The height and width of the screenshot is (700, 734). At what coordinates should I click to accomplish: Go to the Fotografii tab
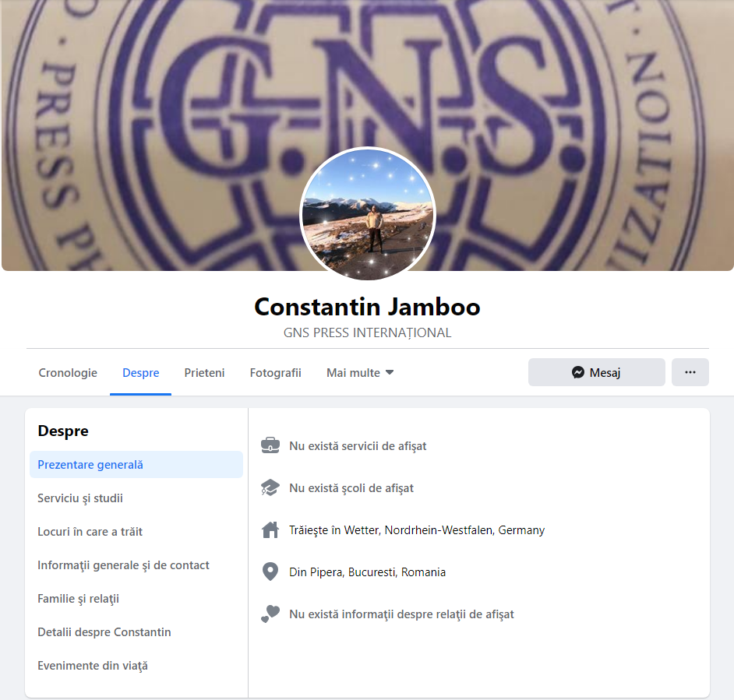click(x=275, y=373)
